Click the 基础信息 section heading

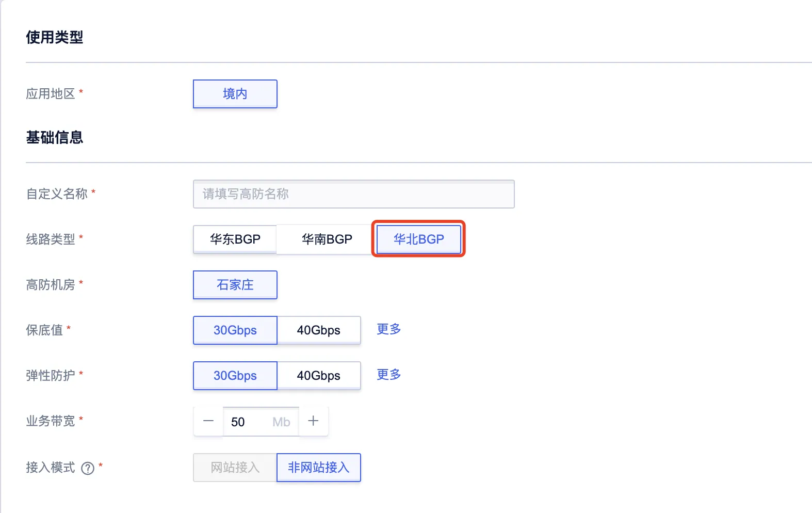tap(55, 137)
